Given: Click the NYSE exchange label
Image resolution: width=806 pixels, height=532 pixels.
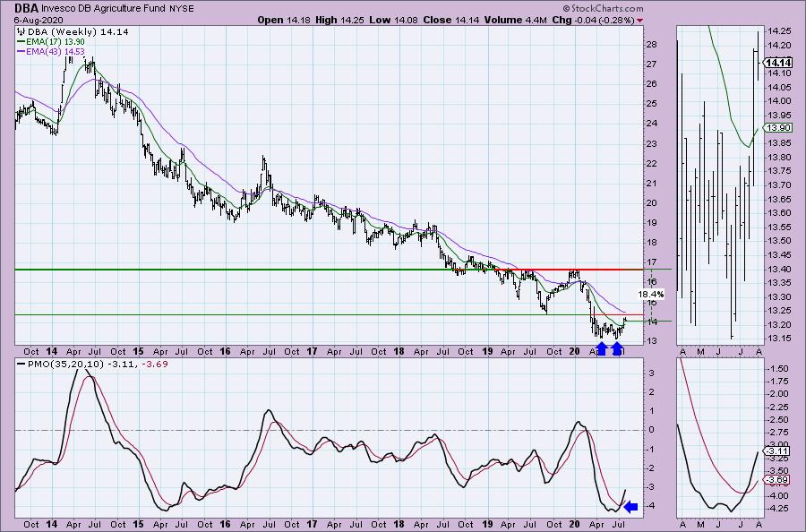Looking at the screenshot, I should (x=181, y=8).
